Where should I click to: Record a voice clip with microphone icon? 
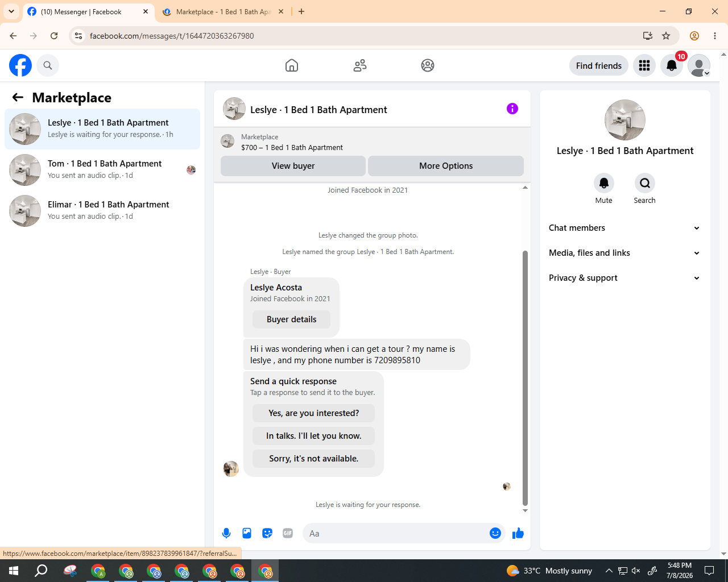point(226,533)
